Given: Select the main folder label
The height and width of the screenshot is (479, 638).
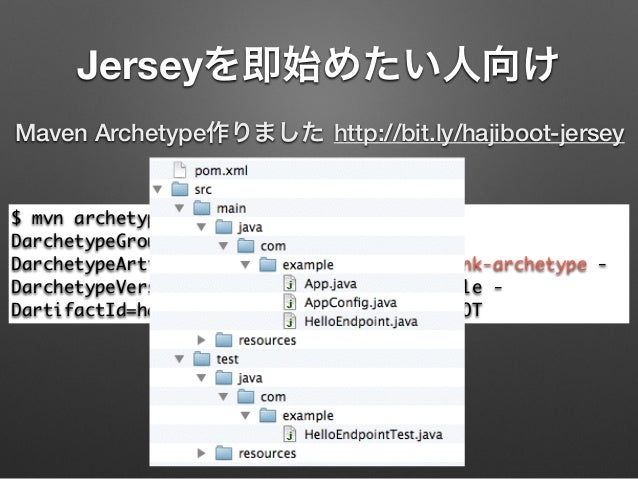Looking at the screenshot, I should tap(231, 208).
